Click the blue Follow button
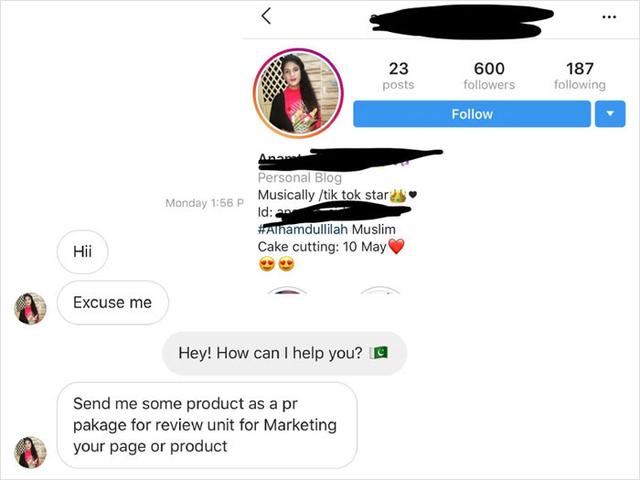Viewport: 640px width, 480px height. [x=472, y=114]
